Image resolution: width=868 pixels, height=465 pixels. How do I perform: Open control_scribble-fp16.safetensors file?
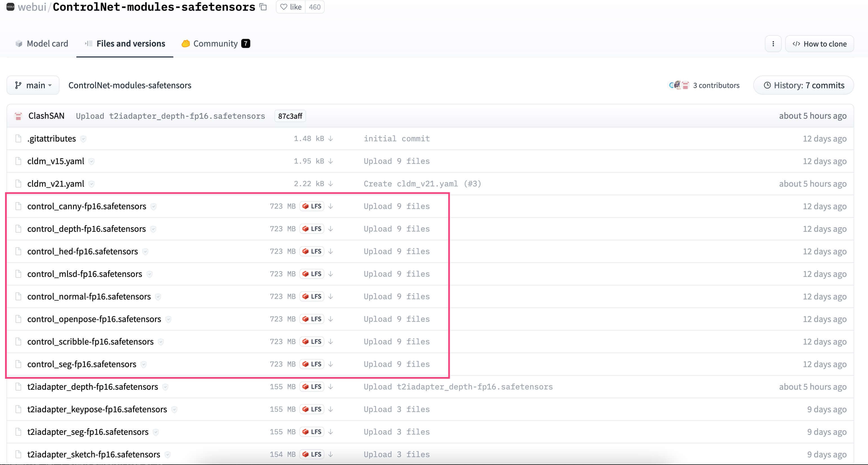pos(90,341)
